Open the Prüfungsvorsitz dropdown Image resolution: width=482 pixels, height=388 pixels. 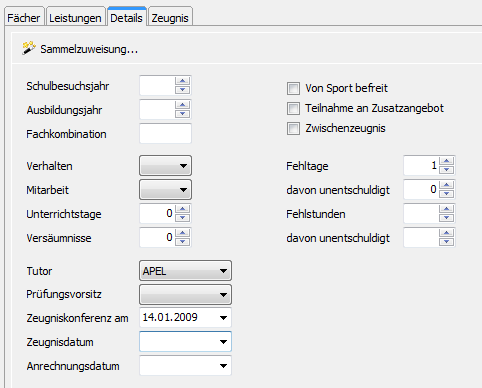click(x=185, y=295)
